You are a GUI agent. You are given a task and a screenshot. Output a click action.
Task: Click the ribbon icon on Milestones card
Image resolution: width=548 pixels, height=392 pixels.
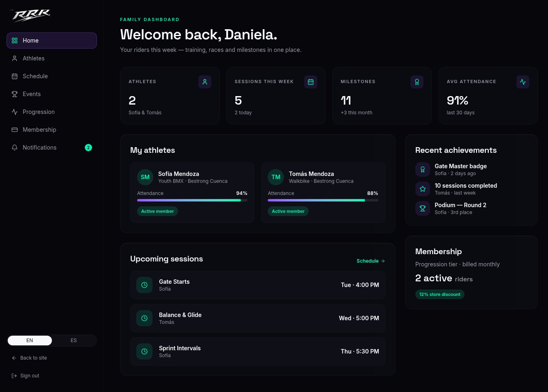417,82
